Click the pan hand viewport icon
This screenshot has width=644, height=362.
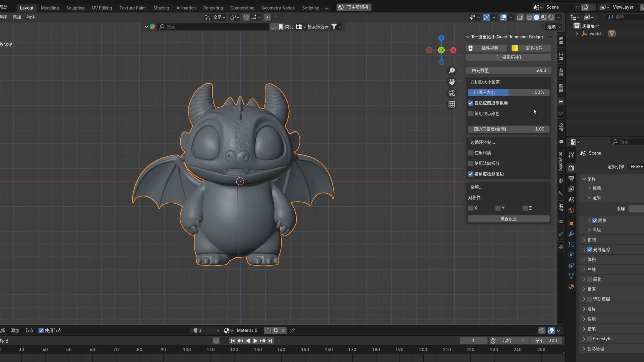tap(452, 82)
